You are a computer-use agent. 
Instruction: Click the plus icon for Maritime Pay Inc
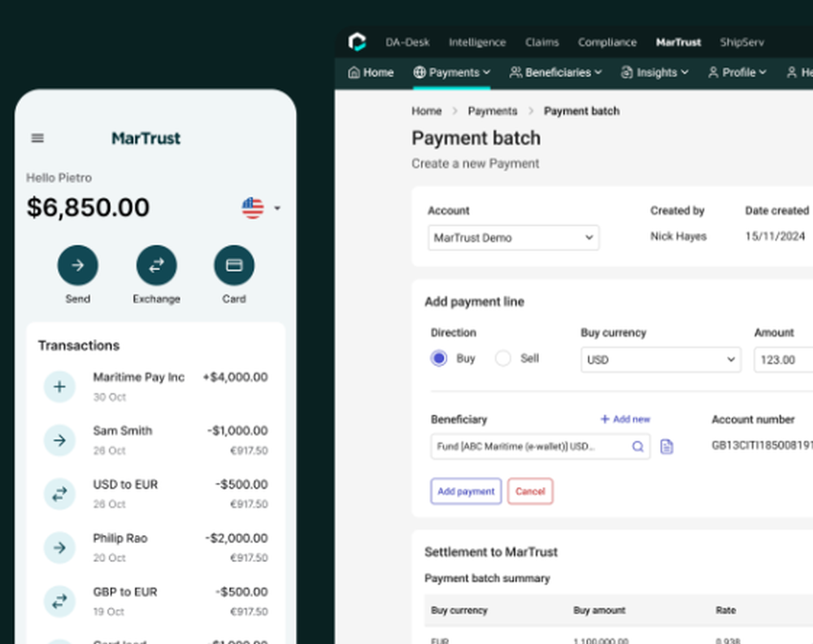point(59,387)
